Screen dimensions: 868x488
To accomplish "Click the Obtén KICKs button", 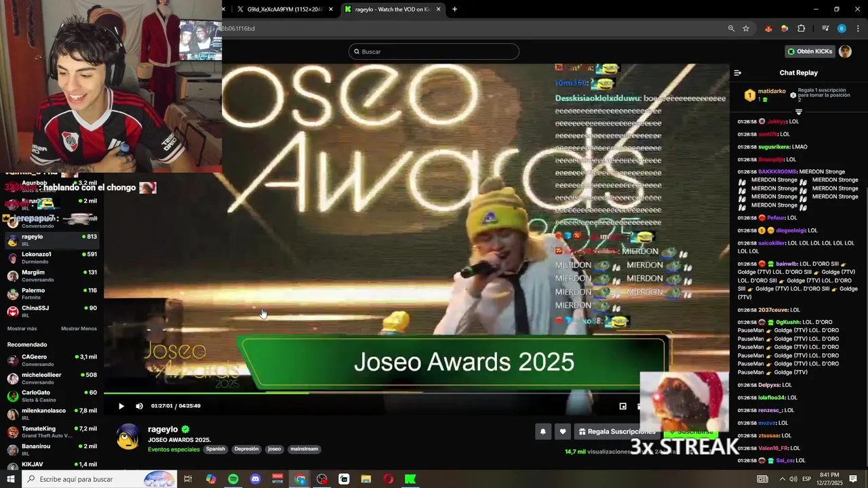I will [x=810, y=52].
